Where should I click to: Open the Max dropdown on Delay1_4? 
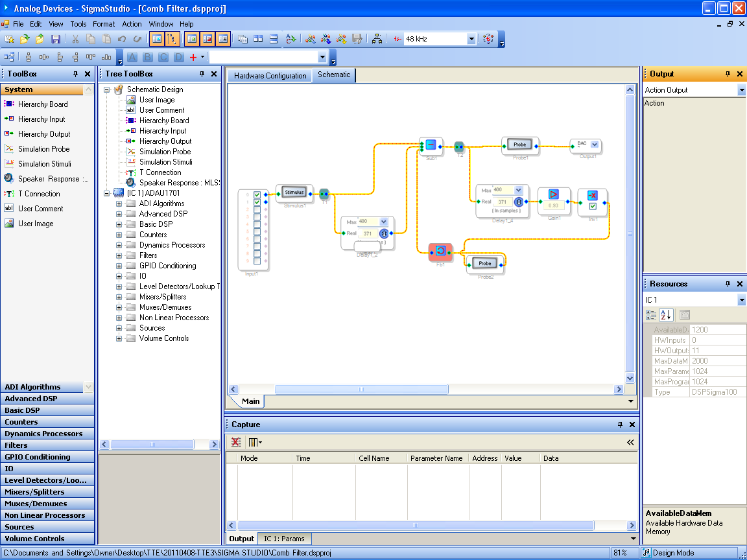coord(518,190)
